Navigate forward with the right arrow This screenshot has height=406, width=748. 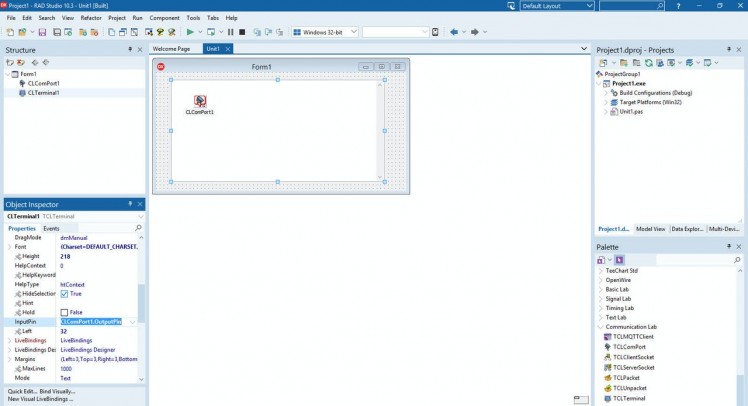pyautogui.click(x=475, y=32)
